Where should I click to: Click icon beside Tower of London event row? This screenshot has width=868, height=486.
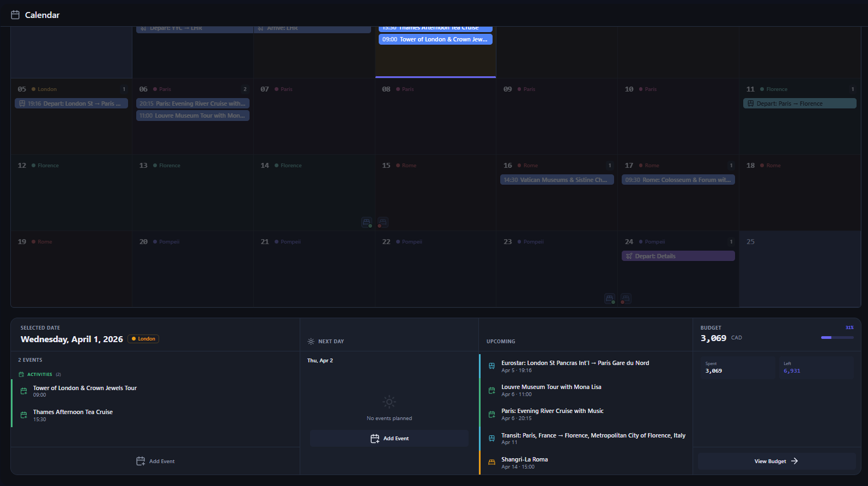(24, 391)
